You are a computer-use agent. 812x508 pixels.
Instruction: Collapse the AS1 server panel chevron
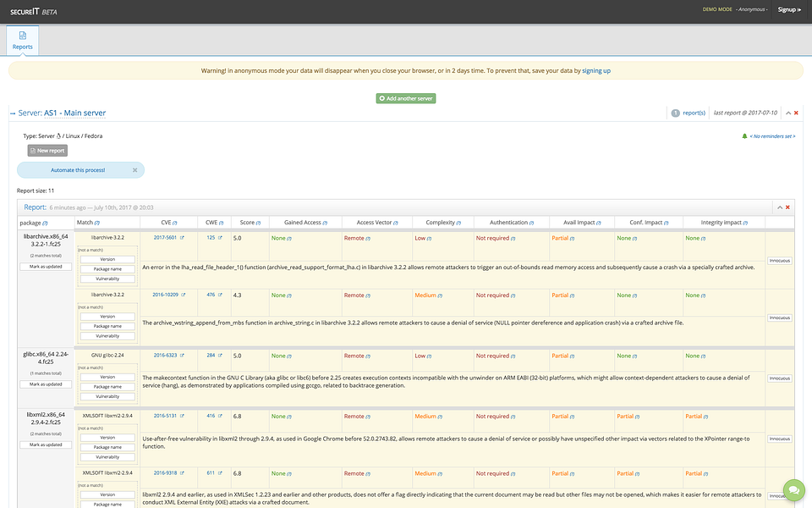click(x=788, y=113)
